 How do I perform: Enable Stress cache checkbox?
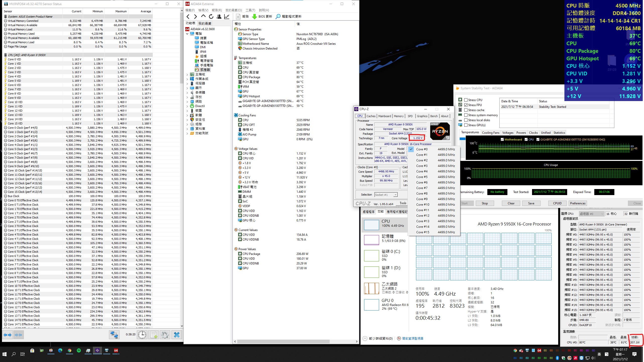point(466,110)
